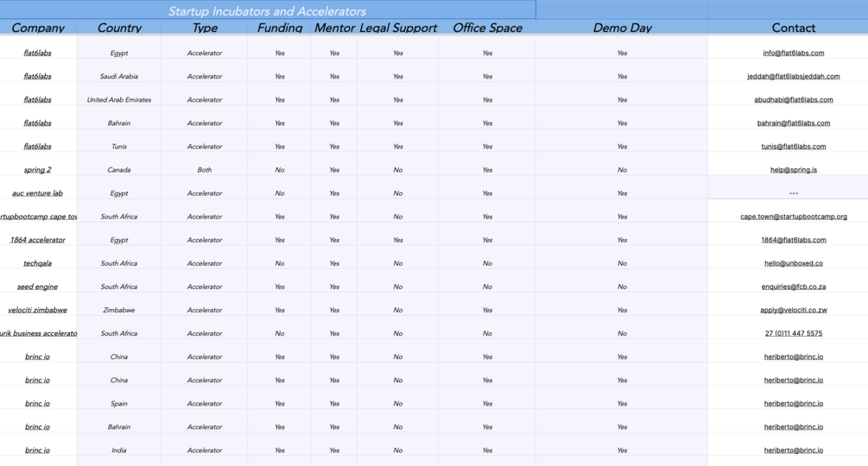Select the Legal Support column header

398,28
